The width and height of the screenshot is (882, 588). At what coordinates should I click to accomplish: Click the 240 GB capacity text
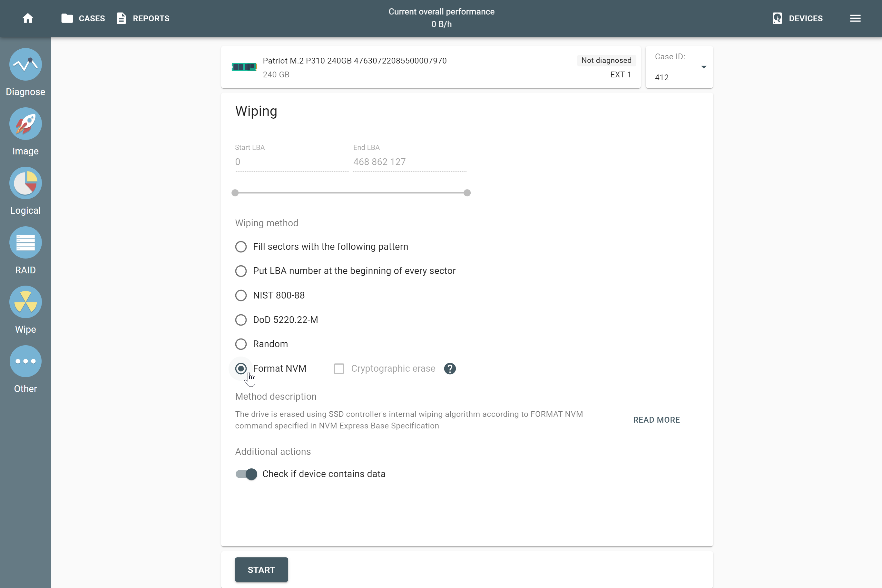pos(276,74)
